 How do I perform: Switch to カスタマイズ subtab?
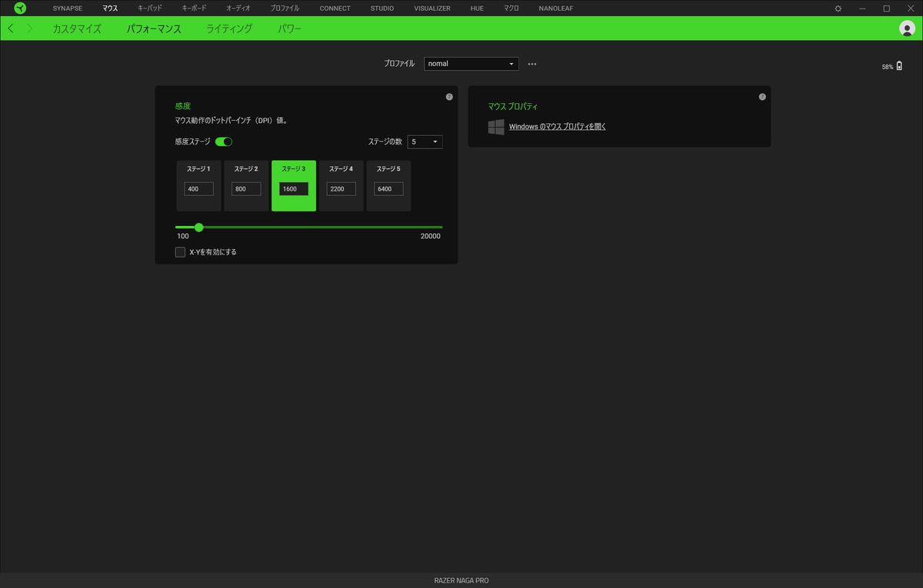pos(77,28)
